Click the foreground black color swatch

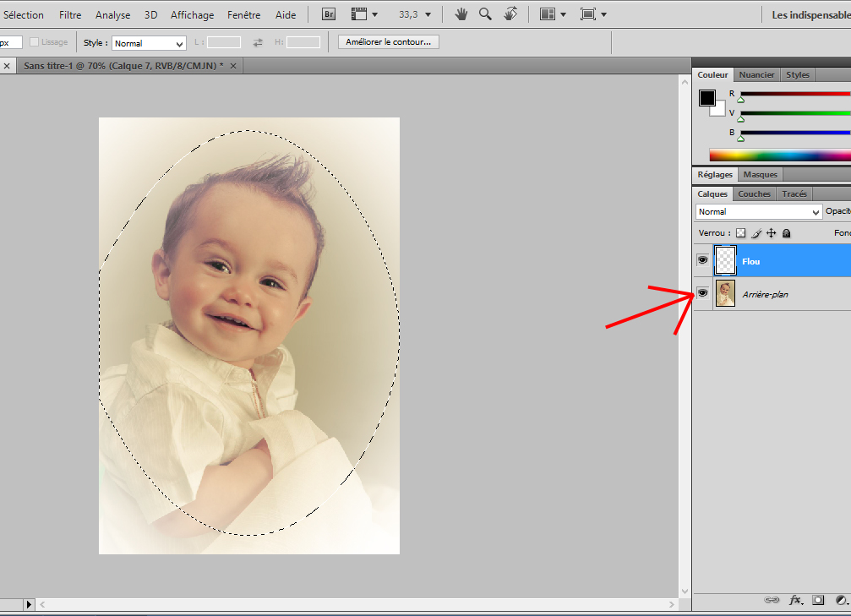(x=706, y=98)
